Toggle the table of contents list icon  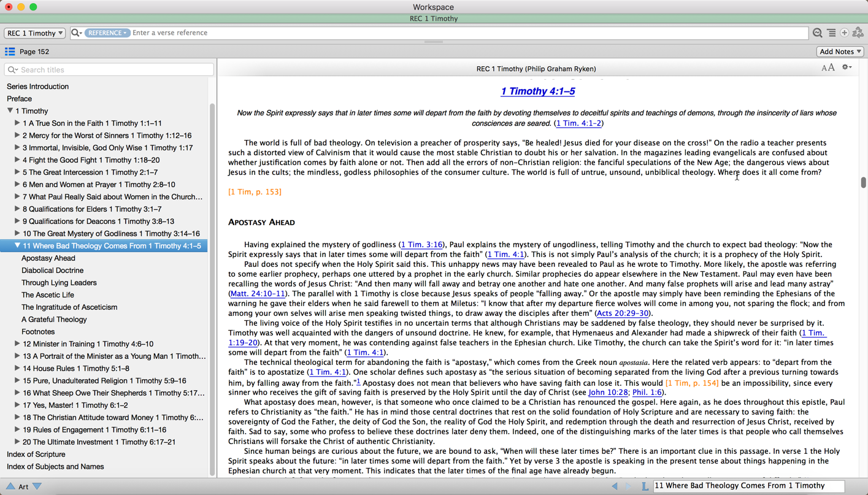tap(10, 52)
